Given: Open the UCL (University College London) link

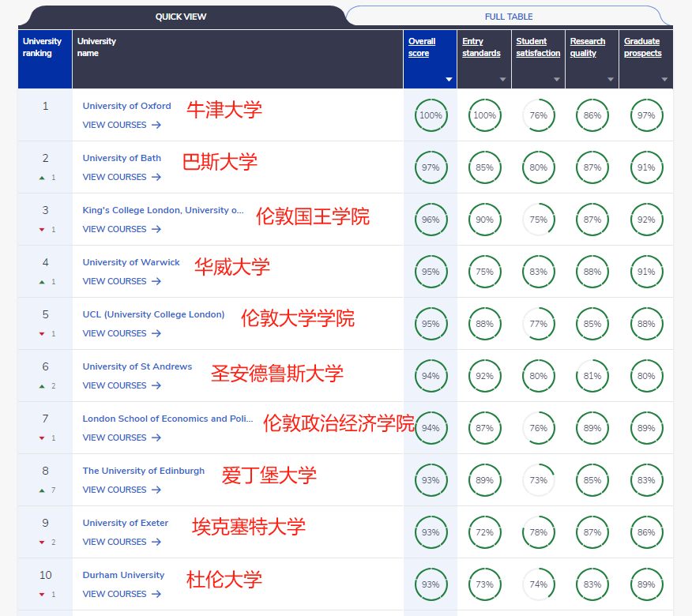Looking at the screenshot, I should [x=153, y=314].
